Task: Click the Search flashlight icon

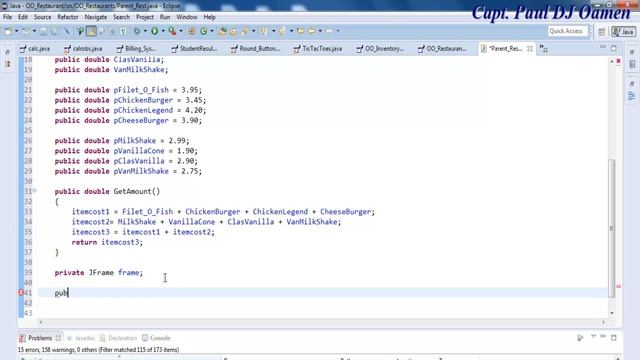Action: (245, 31)
